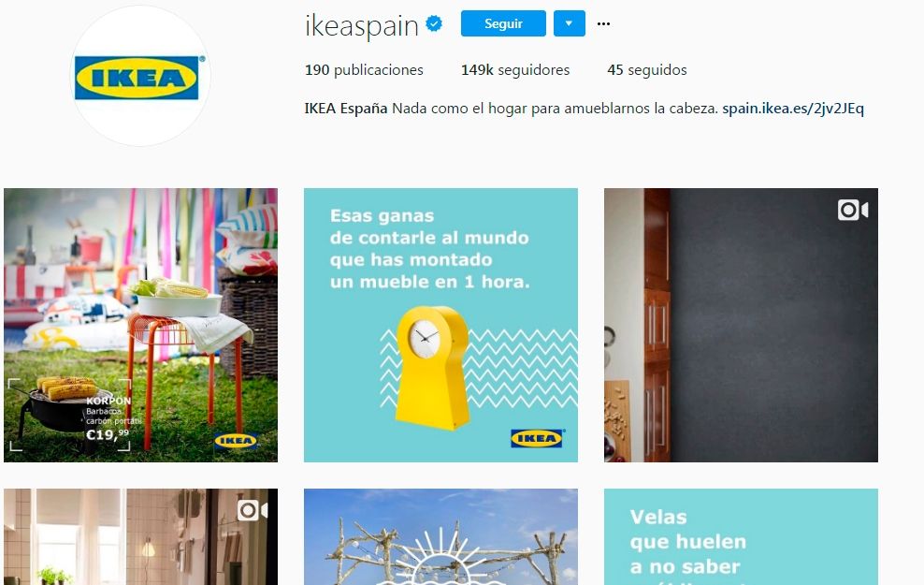
Task: Open the driftwood sky sun post
Action: (440, 536)
